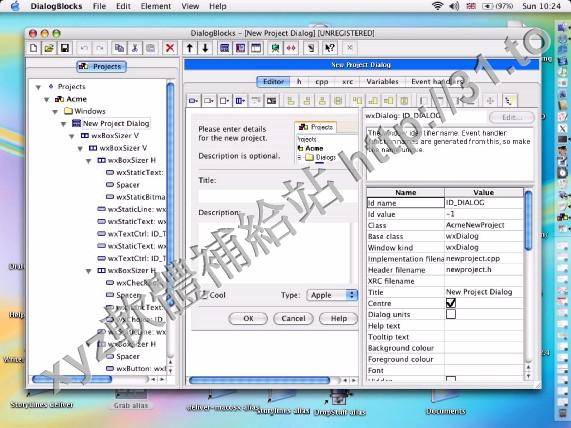The width and height of the screenshot is (571, 428).
Task: Select the Id name value cell ID_DIALOG
Action: coord(484,203)
